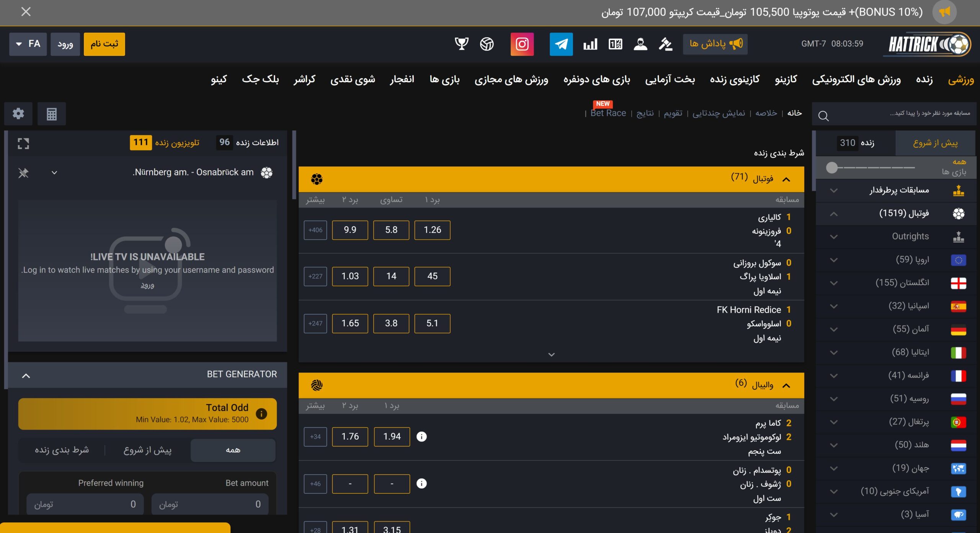Switch to the 'کازینو' menu item
Viewport: 980px width, 533px height.
tap(786, 79)
